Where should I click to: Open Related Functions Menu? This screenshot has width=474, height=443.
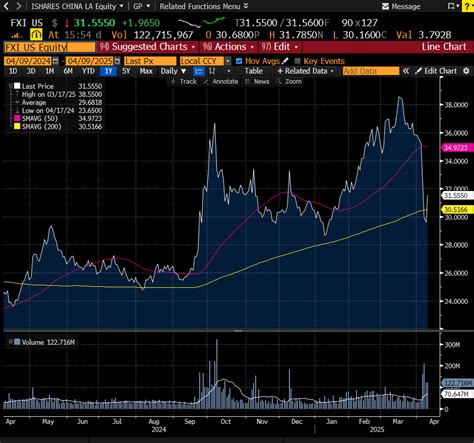204,6
